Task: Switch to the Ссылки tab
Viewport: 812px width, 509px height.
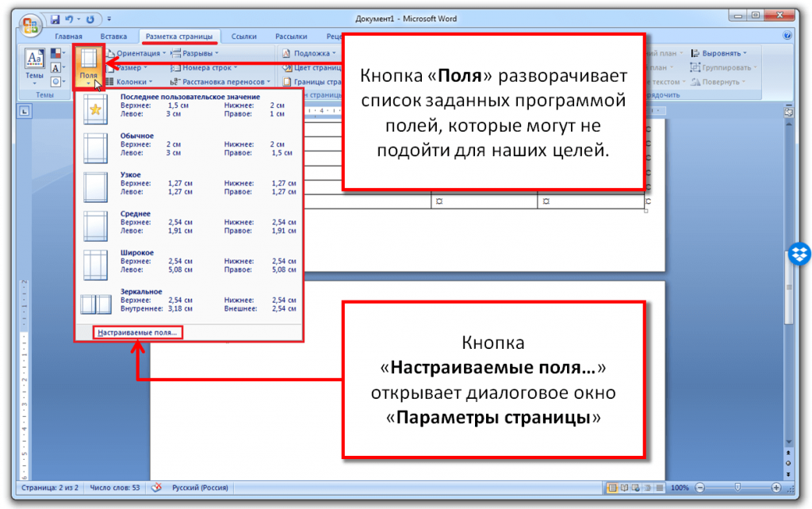Action: [x=243, y=36]
